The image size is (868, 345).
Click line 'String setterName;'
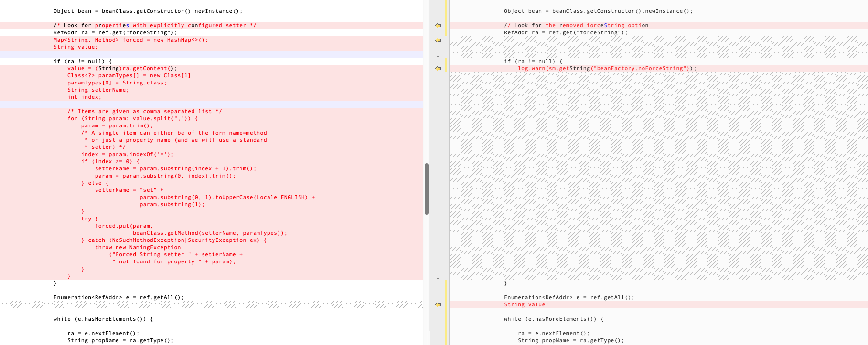(x=98, y=90)
